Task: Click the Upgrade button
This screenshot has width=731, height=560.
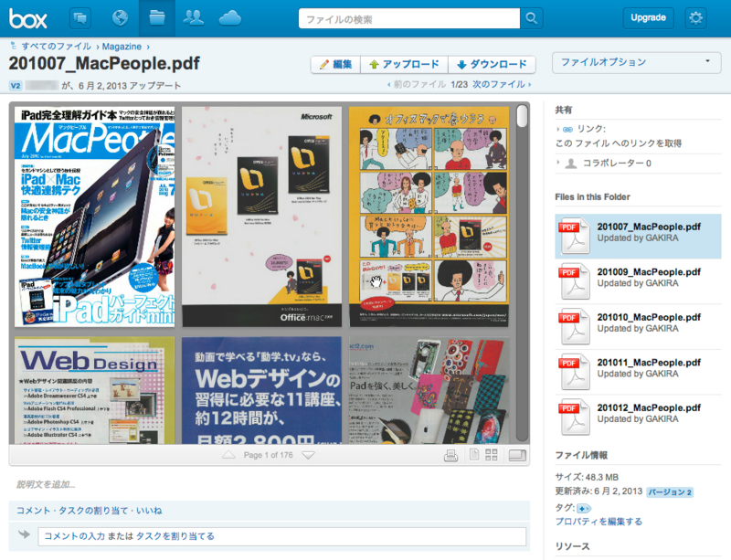Action: click(648, 18)
